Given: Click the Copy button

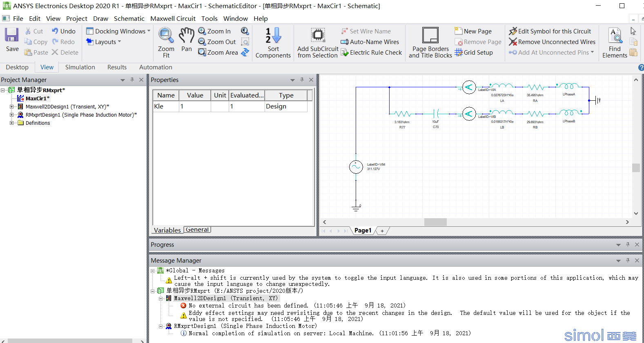Looking at the screenshot, I should 36,42.
